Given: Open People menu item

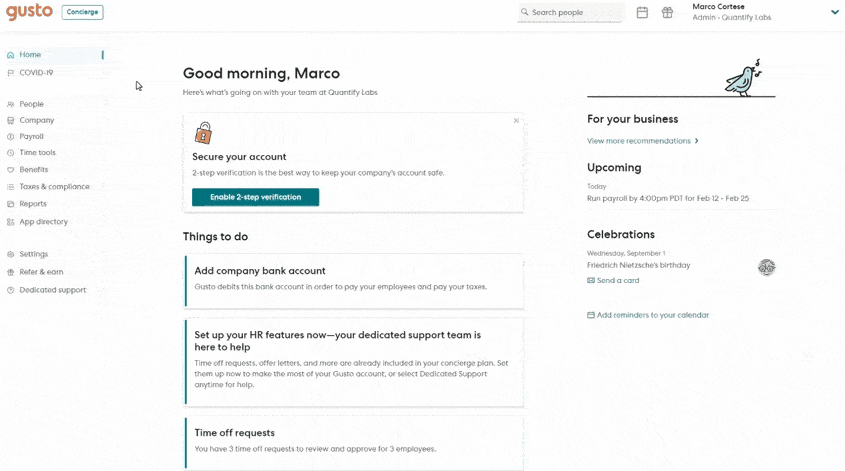Looking at the screenshot, I should coord(31,104).
